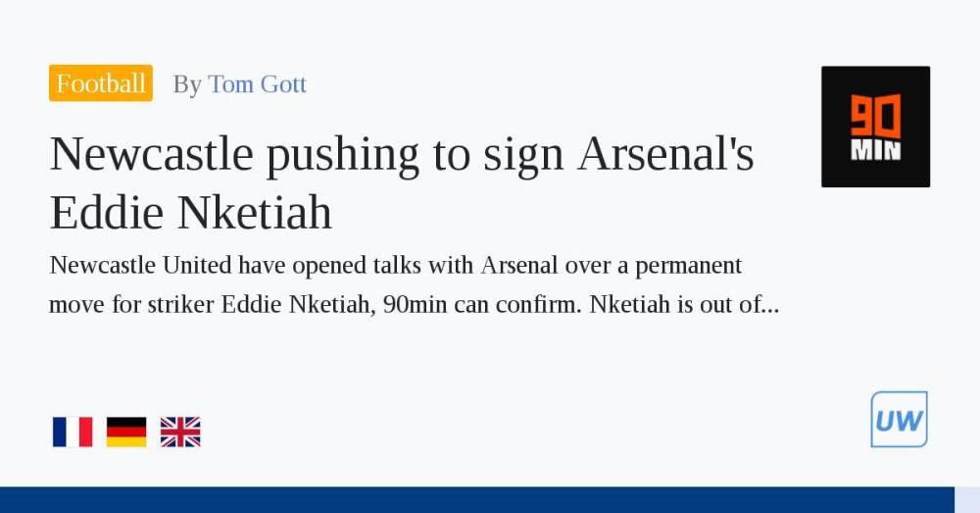Click summary line starting 'Newcastle United have opened'
This screenshot has height=513, width=980.
[x=395, y=266]
